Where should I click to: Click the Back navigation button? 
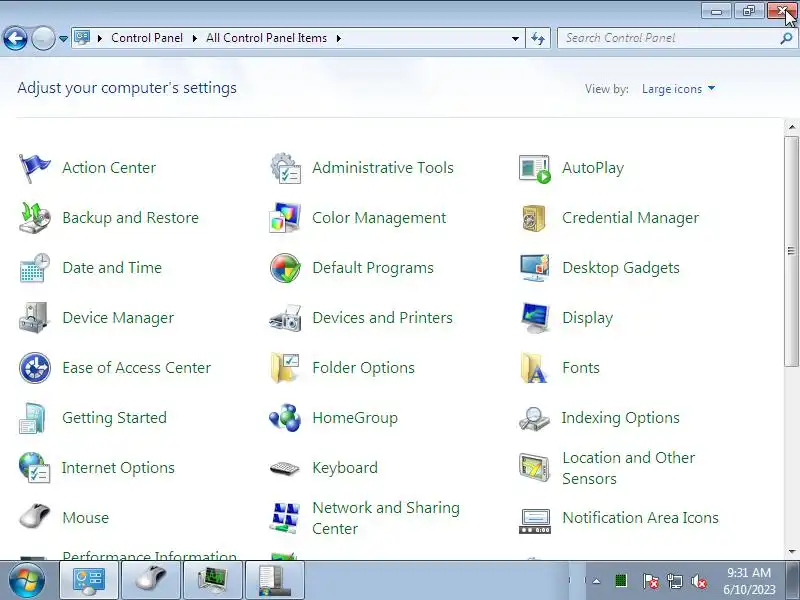tap(15, 38)
